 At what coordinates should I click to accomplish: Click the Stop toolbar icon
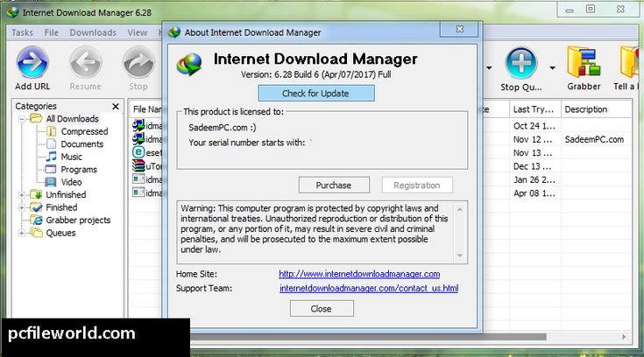pyautogui.click(x=138, y=62)
